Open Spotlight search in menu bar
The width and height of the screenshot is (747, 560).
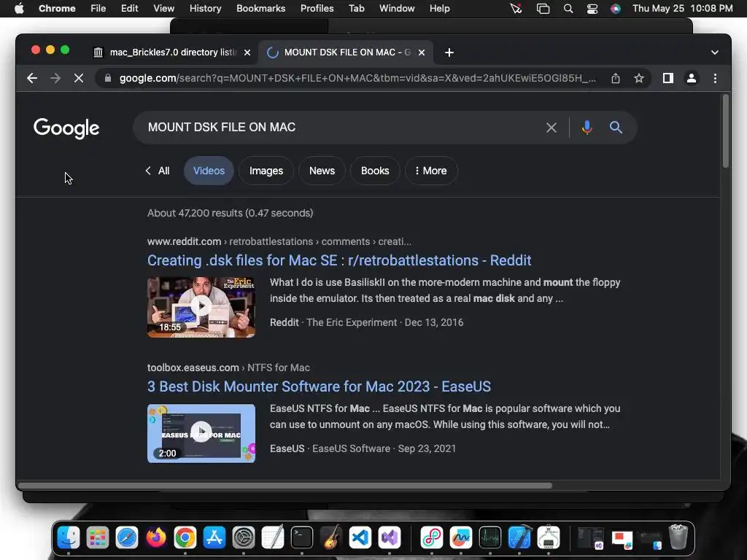[568, 9]
